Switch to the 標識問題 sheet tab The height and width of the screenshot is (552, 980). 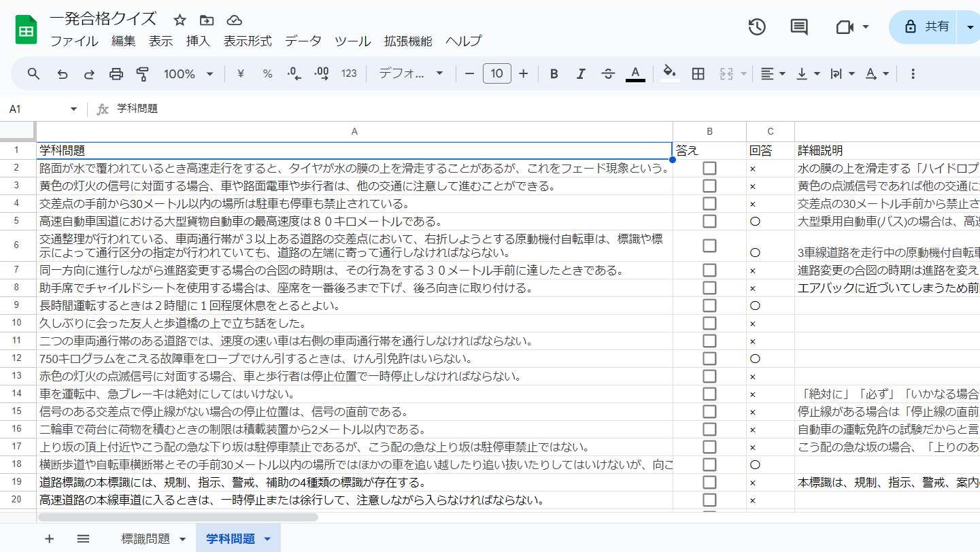[x=146, y=539]
